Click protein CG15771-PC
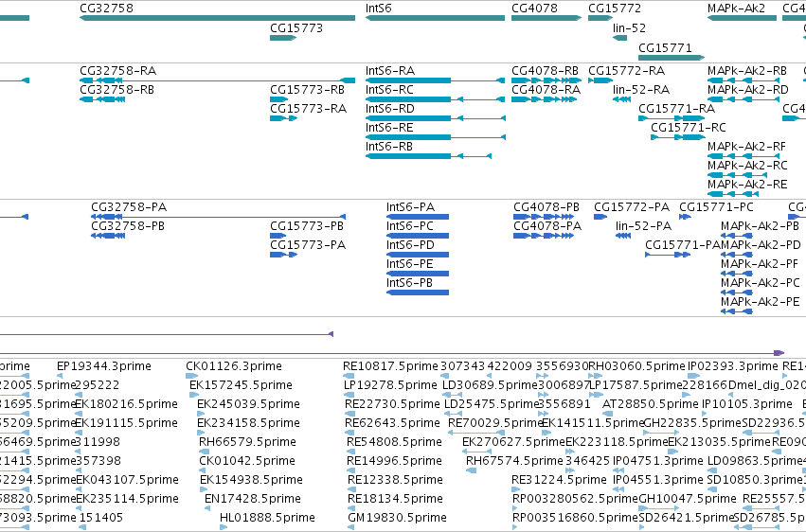The height and width of the screenshot is (532, 806). 685,217
